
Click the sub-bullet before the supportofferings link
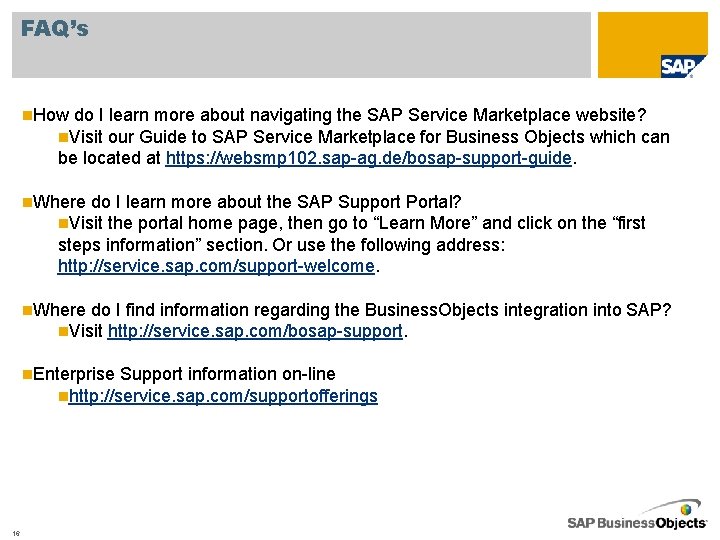click(x=63, y=396)
